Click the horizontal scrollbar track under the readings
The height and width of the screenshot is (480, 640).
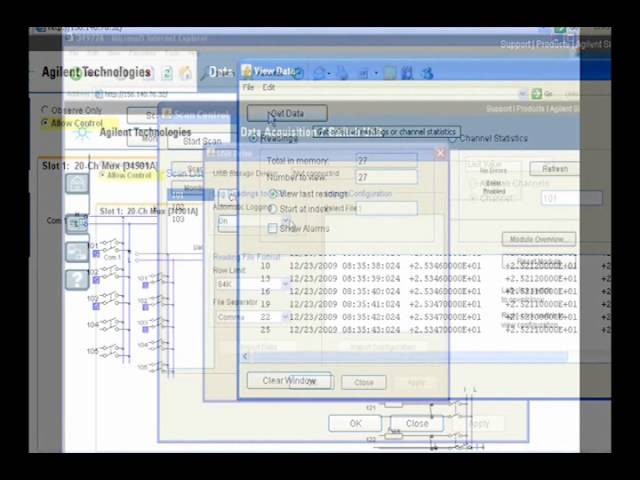(x=408, y=357)
